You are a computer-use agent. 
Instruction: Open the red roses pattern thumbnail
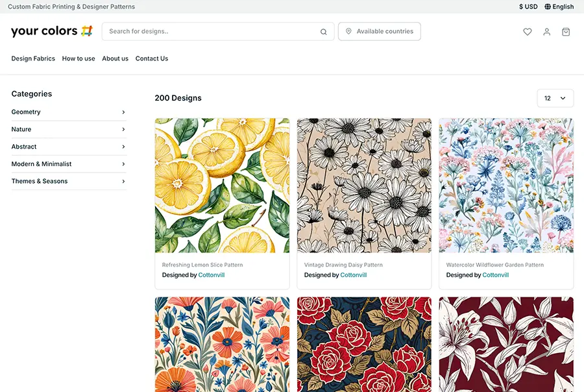point(364,345)
